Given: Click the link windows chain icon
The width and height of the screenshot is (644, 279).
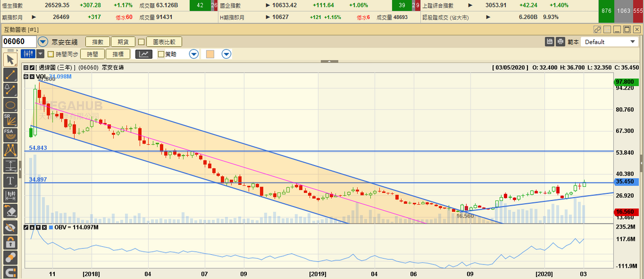Looking at the screenshot, I should coord(597,30).
